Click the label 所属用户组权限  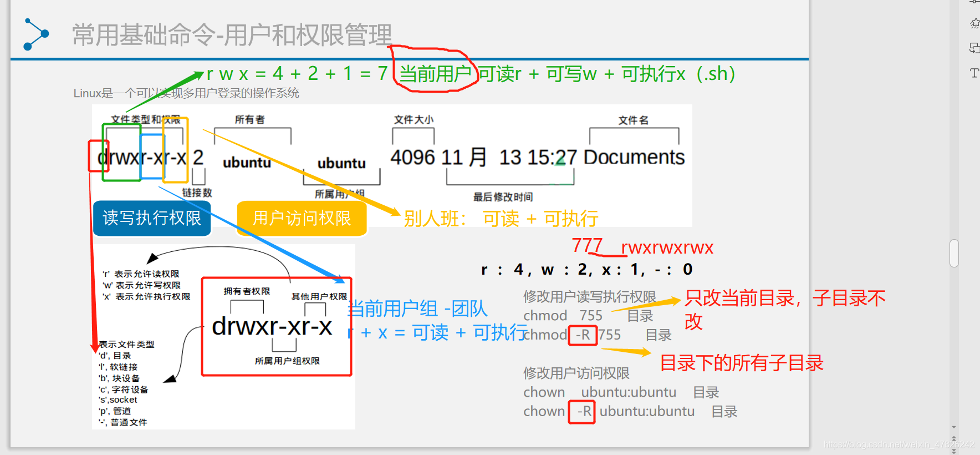(x=287, y=361)
